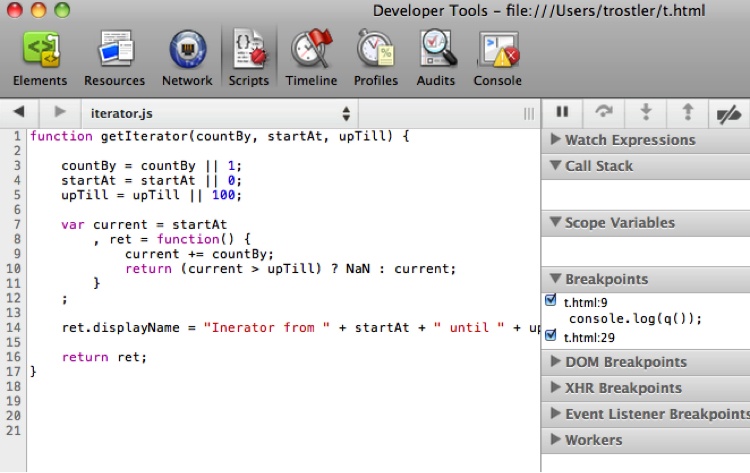Select the Scripts panel

(249, 58)
